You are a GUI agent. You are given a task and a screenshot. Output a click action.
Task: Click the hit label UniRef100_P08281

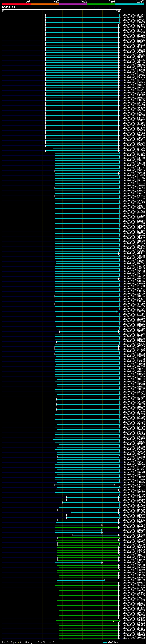(133, 55)
